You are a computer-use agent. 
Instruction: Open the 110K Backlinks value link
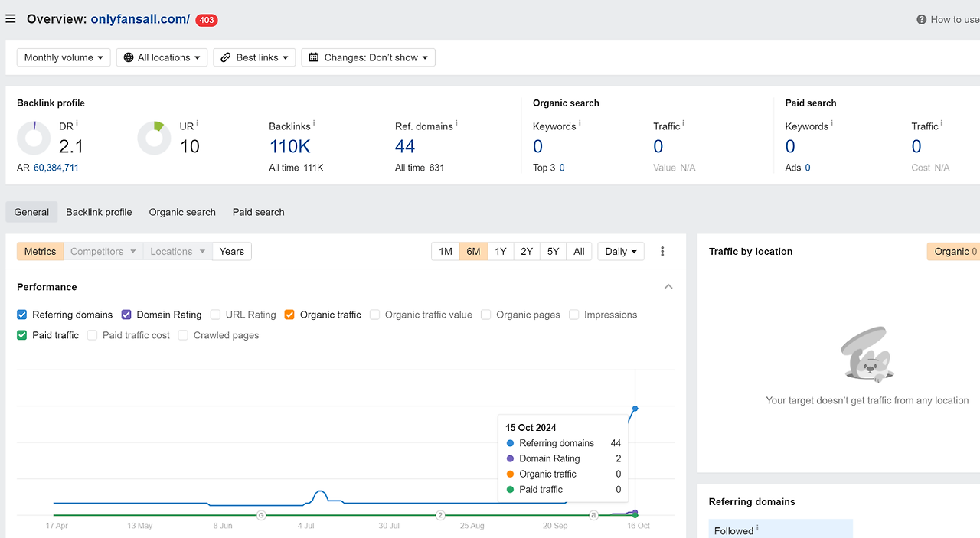[290, 146]
